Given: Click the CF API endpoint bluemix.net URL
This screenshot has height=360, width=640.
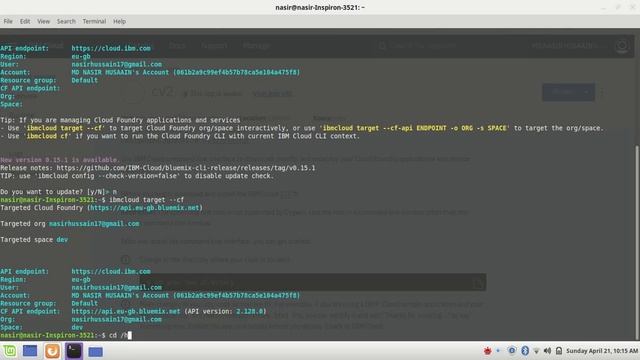Looking at the screenshot, I should coord(126,311).
